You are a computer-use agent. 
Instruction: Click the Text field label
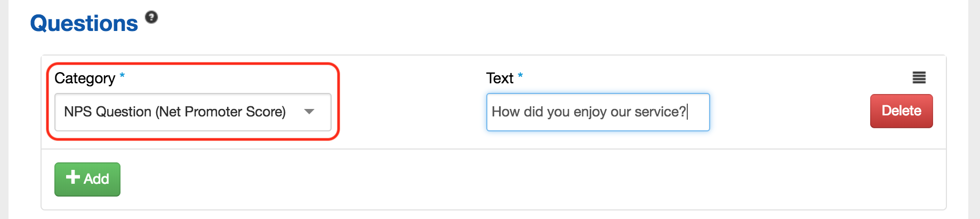coord(500,78)
